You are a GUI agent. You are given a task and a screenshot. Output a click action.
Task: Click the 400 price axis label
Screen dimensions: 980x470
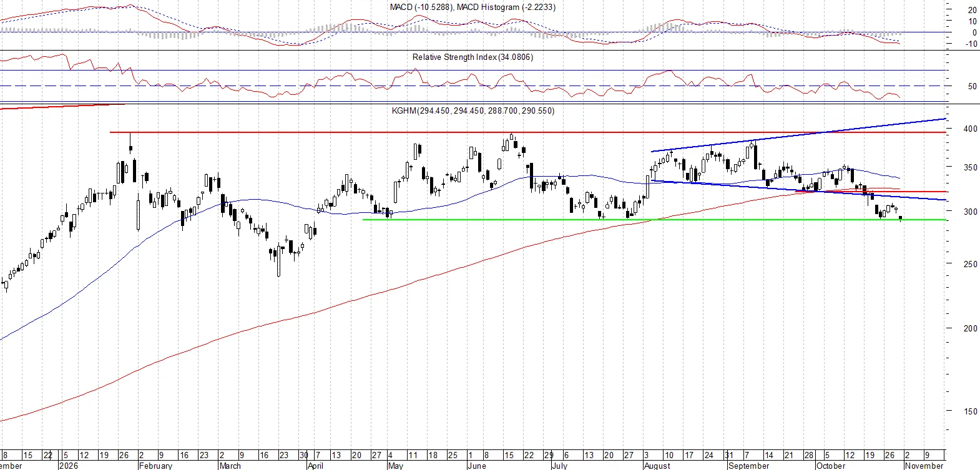tap(971, 129)
